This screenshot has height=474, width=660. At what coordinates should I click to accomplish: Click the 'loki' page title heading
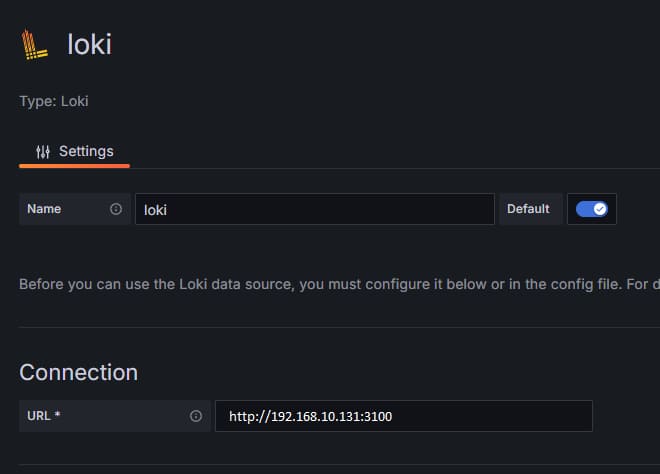click(89, 45)
